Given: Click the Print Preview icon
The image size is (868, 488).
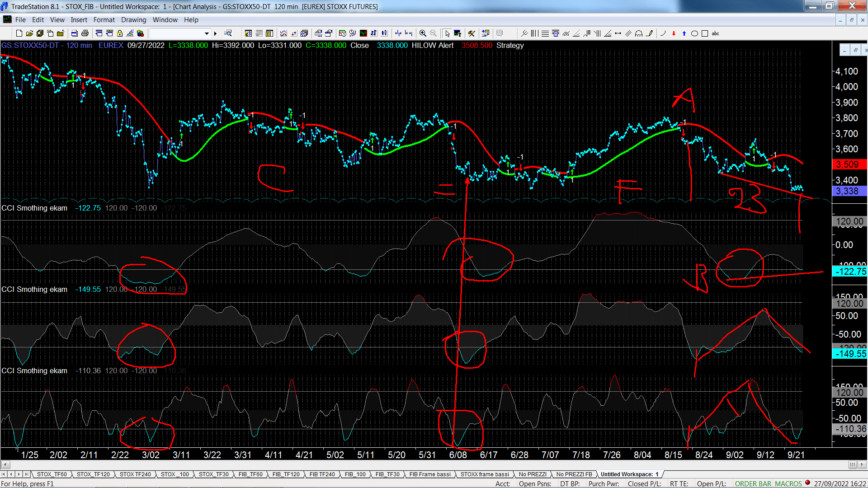Looking at the screenshot, I should [x=74, y=33].
